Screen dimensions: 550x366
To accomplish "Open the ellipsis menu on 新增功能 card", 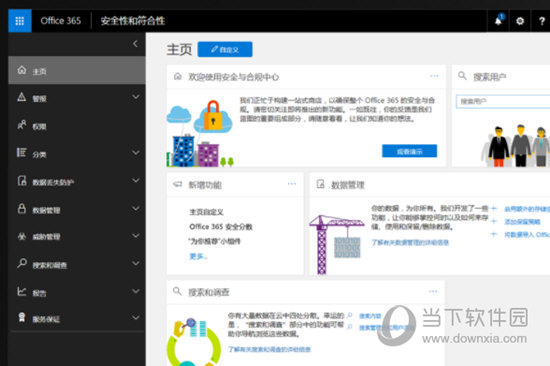I will point(292,184).
